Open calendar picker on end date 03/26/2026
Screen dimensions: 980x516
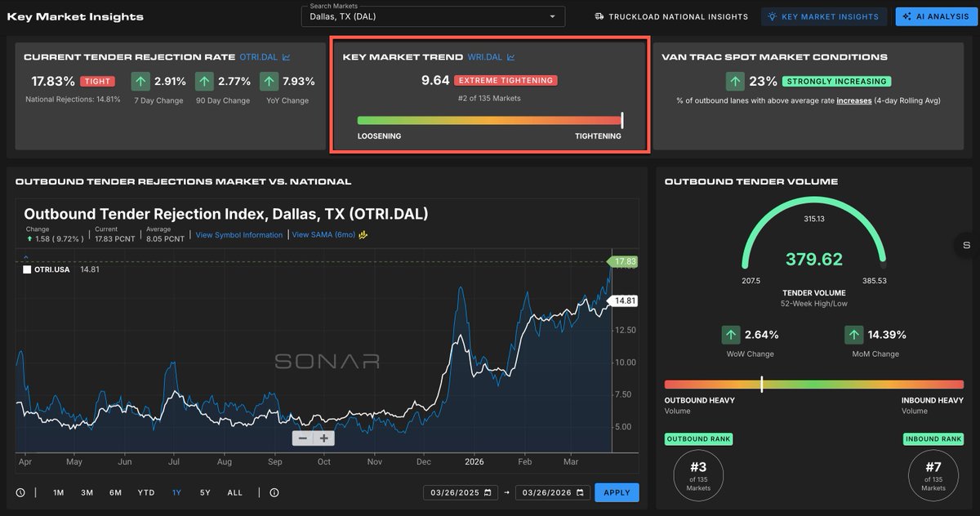click(580, 493)
